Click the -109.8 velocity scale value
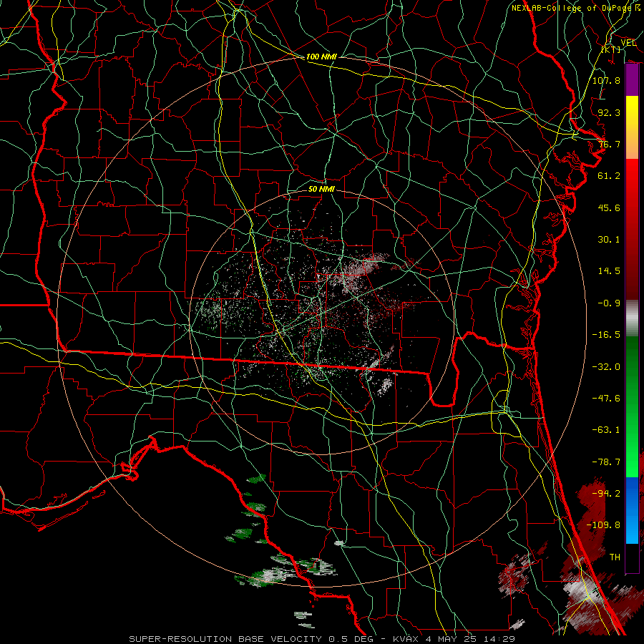This screenshot has width=644, height=644. click(603, 525)
